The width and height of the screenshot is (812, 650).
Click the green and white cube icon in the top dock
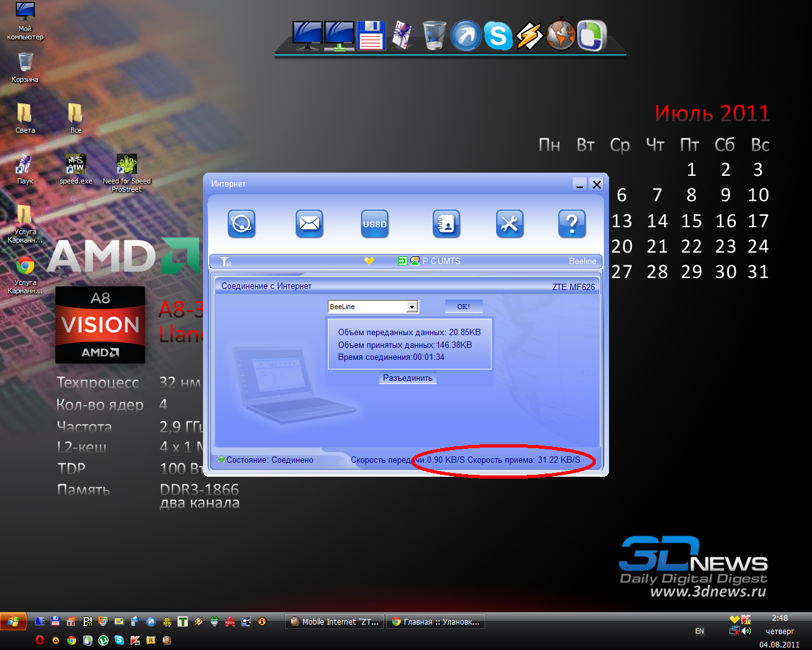pyautogui.click(x=593, y=36)
